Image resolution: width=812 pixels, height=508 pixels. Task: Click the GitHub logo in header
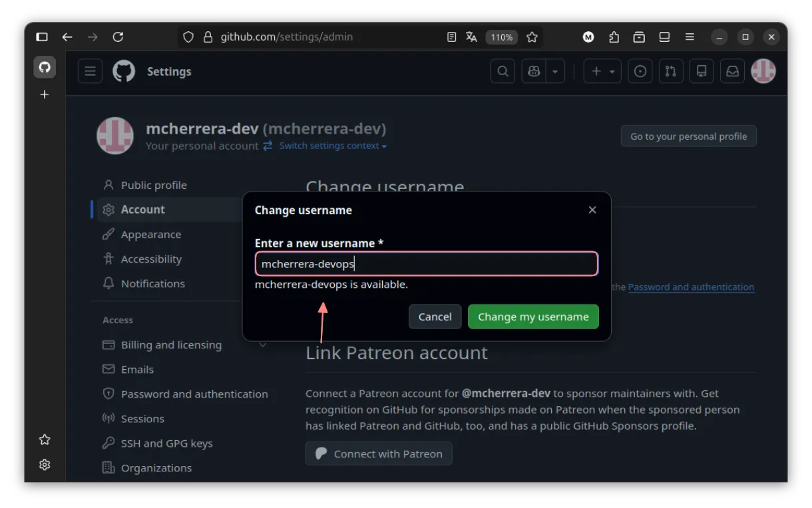coord(124,71)
